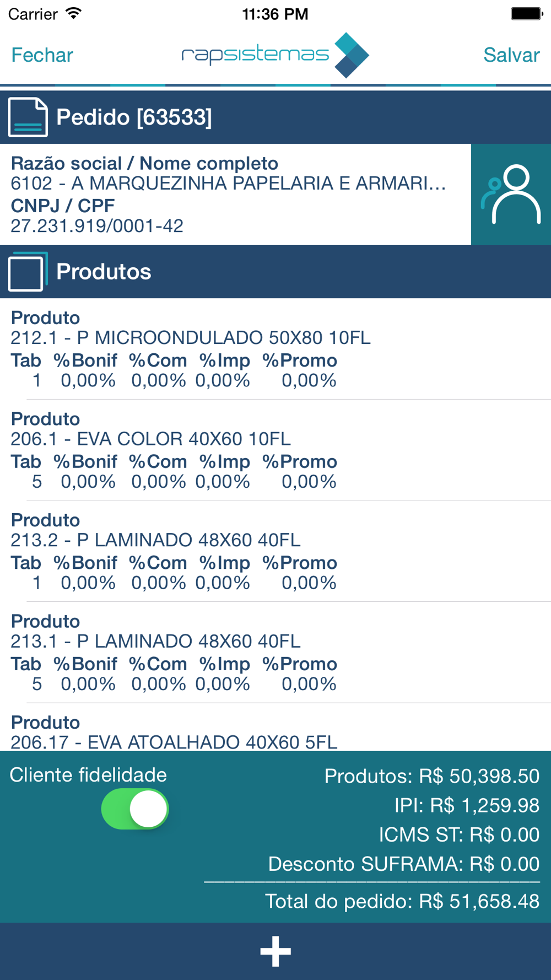Viewport: 551px width, 980px height.
Task: Tap the rapsistemas diamond logo
Action: [352, 55]
